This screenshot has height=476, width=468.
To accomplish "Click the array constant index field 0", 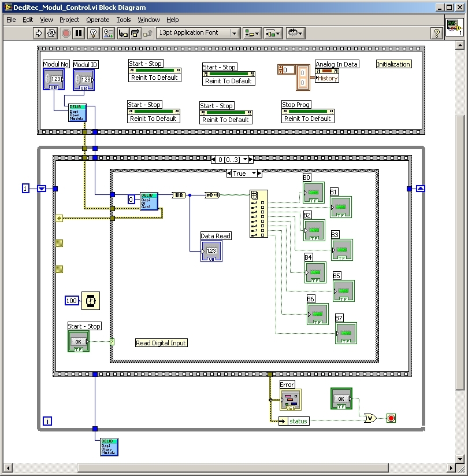I will coord(287,70).
